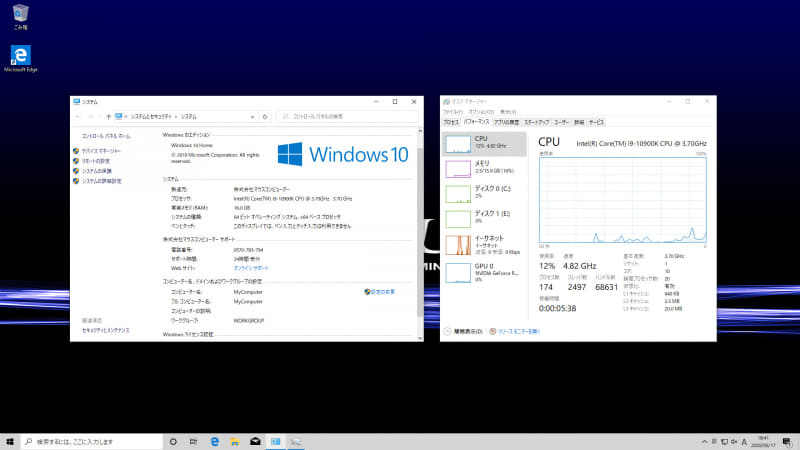Click 設定の変更 shield link
Screen dimensions: 800x450
pos(380,292)
